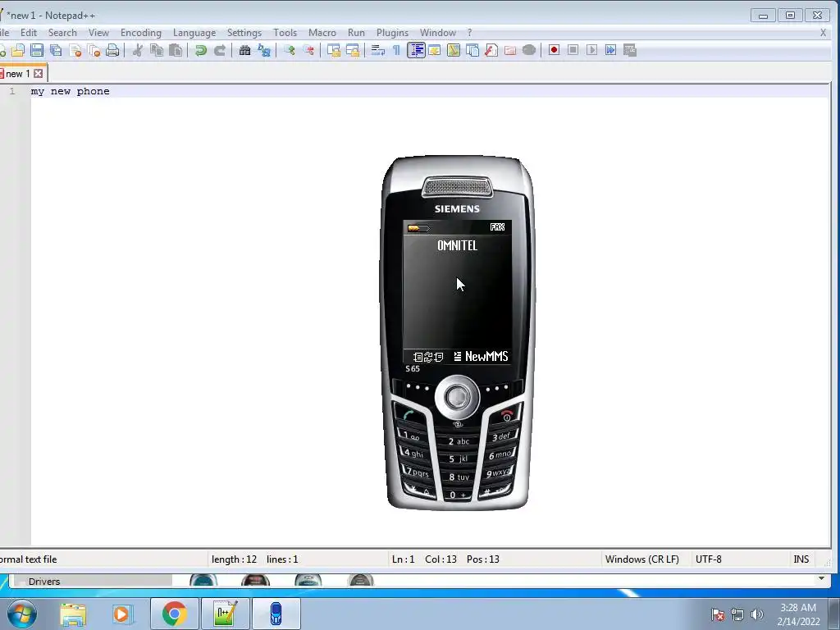840x630 pixels.
Task: Open the Plugins menu
Action: 393,33
